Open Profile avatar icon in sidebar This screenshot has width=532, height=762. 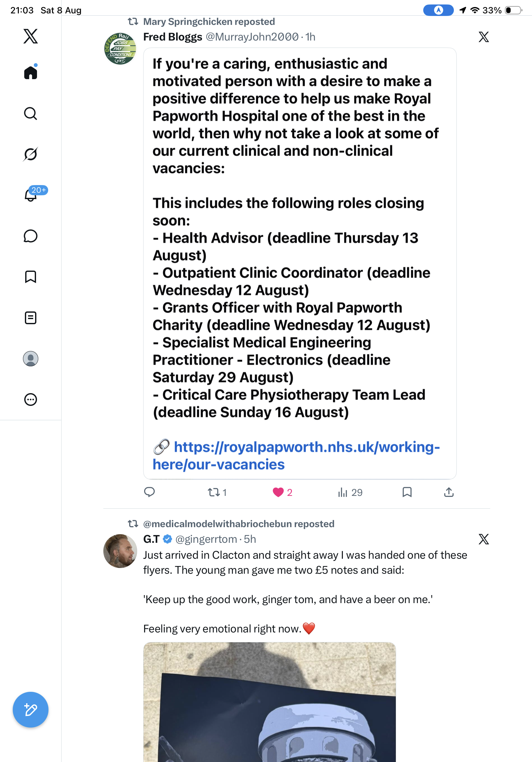[31, 359]
